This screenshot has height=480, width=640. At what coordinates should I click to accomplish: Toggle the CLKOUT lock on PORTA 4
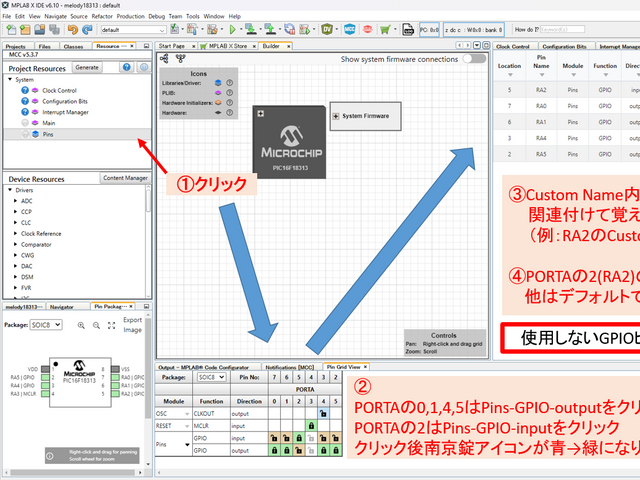pos(324,413)
